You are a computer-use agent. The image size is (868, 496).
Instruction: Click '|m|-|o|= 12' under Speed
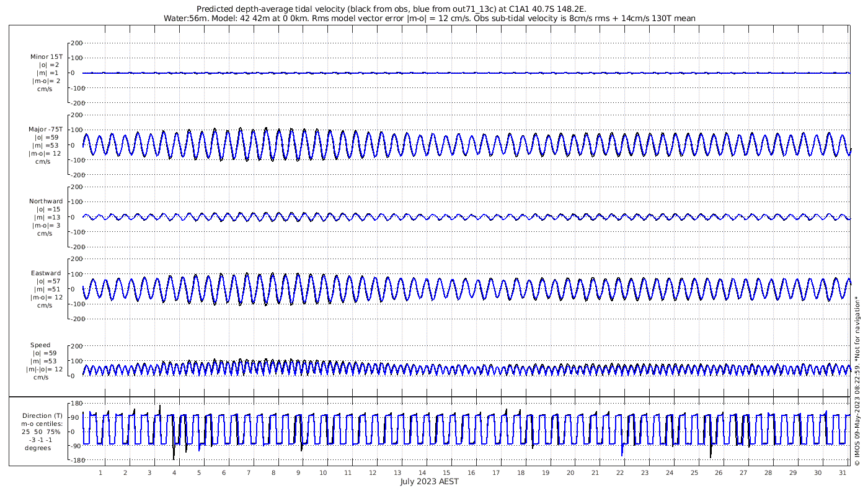point(43,370)
